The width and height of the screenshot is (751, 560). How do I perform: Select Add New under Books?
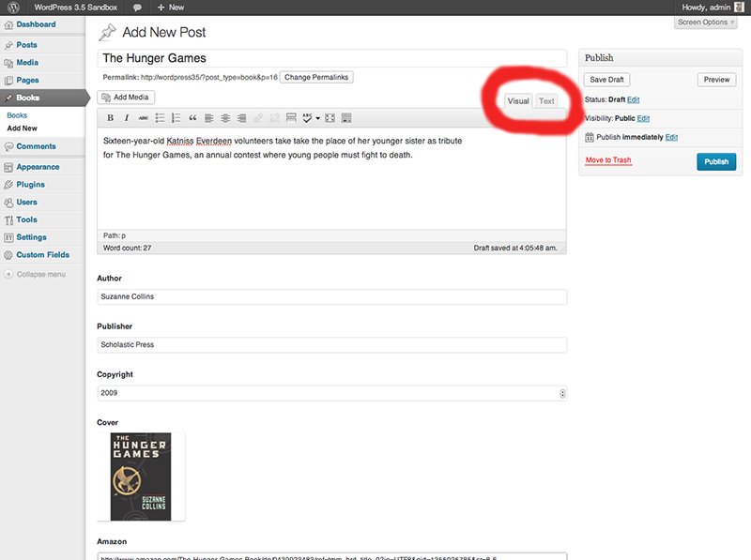(22, 129)
